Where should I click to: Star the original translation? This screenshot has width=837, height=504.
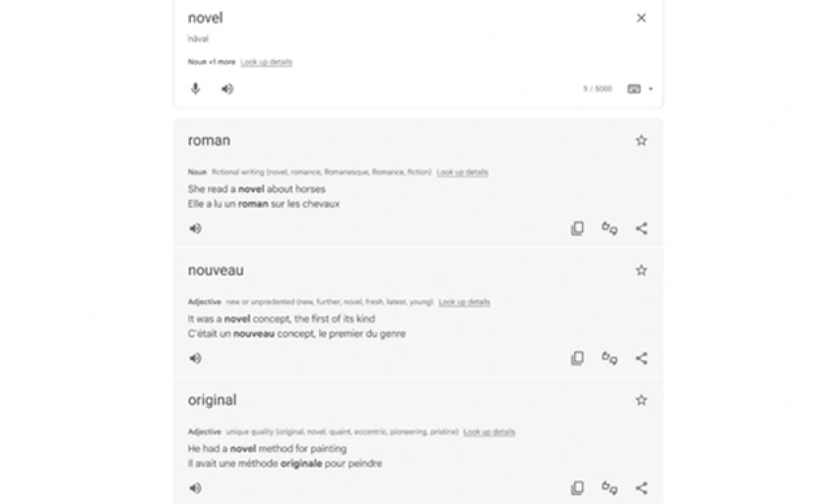(641, 400)
